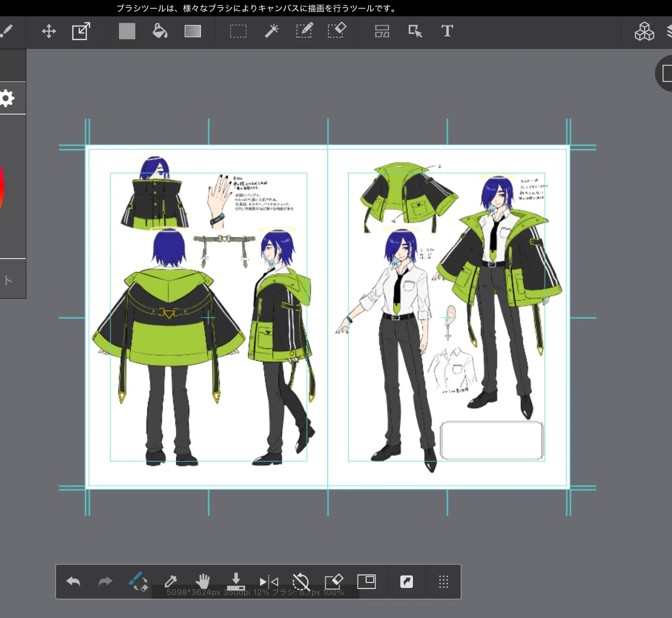This screenshot has height=618, width=672.
Task: Select the Move tool in top toolbar
Action: [49, 31]
